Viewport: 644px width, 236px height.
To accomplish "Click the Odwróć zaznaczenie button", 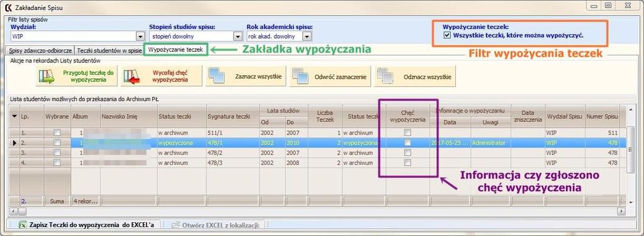I will (330, 76).
